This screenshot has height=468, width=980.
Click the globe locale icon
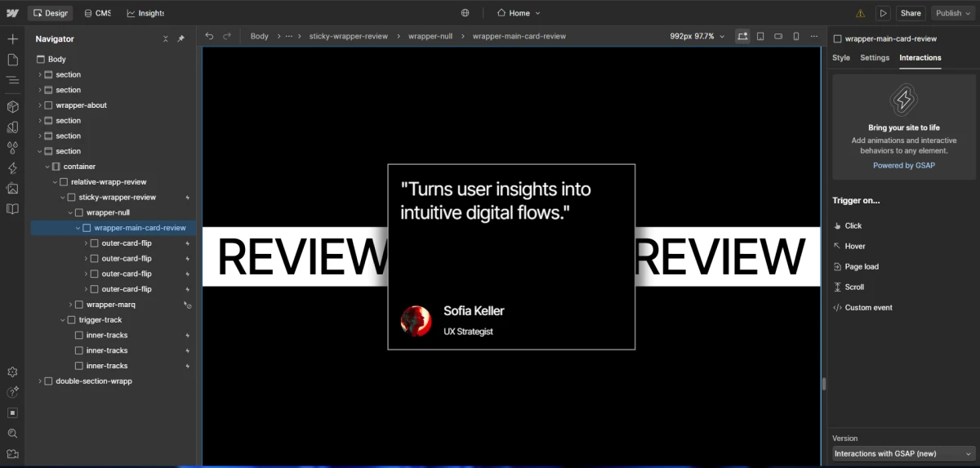tap(465, 13)
